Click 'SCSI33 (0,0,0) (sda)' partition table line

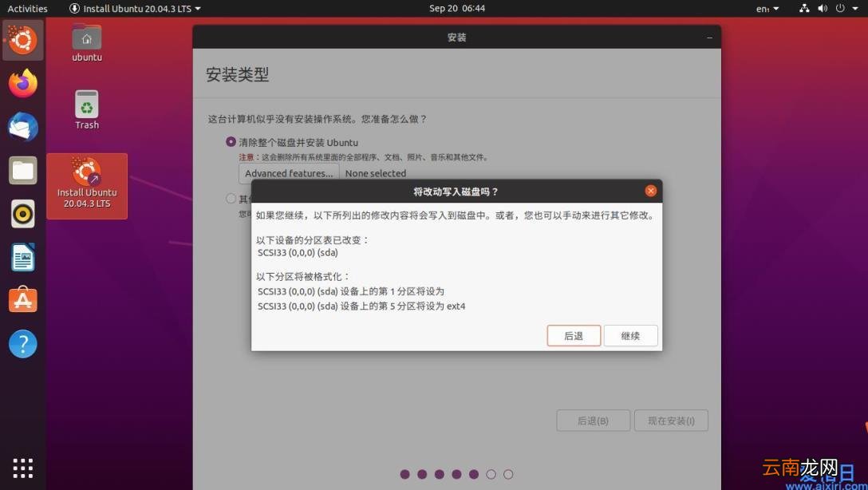(298, 252)
